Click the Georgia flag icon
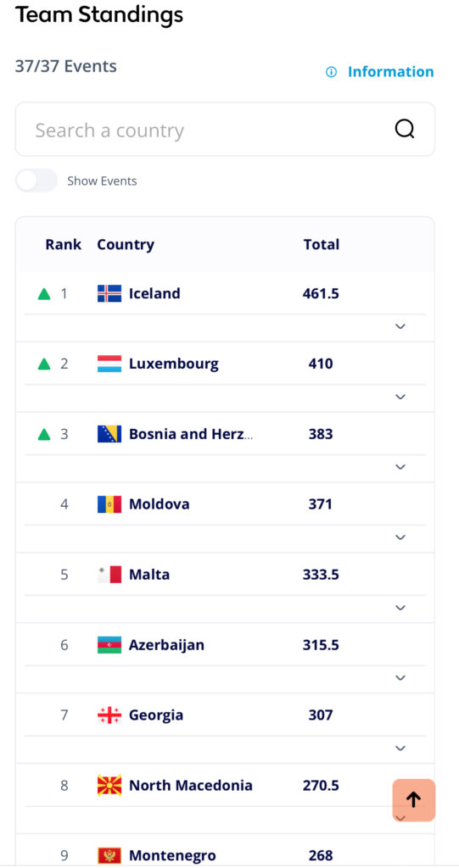The image size is (459, 868). coord(109,715)
